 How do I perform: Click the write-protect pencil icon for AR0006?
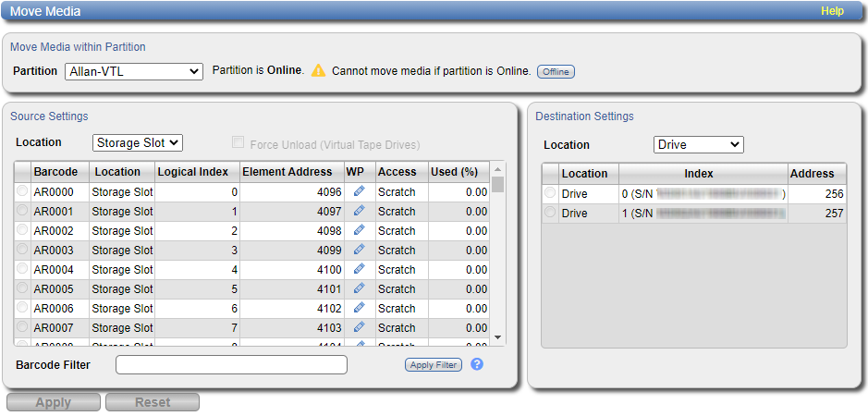pyautogui.click(x=359, y=308)
